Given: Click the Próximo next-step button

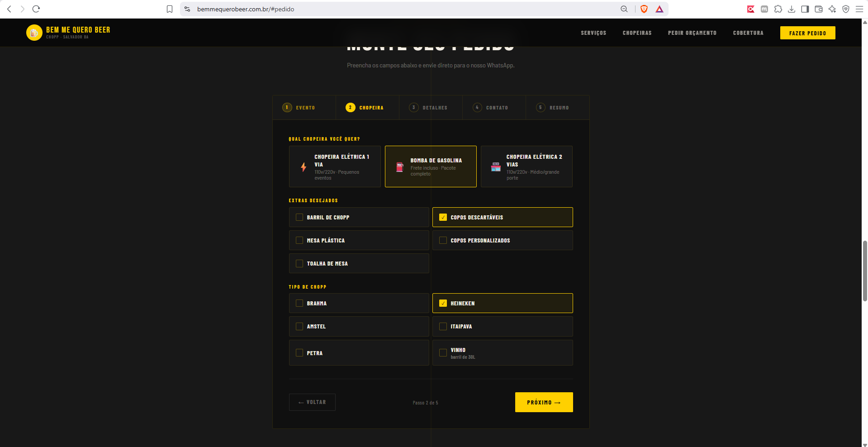Looking at the screenshot, I should coord(544,402).
